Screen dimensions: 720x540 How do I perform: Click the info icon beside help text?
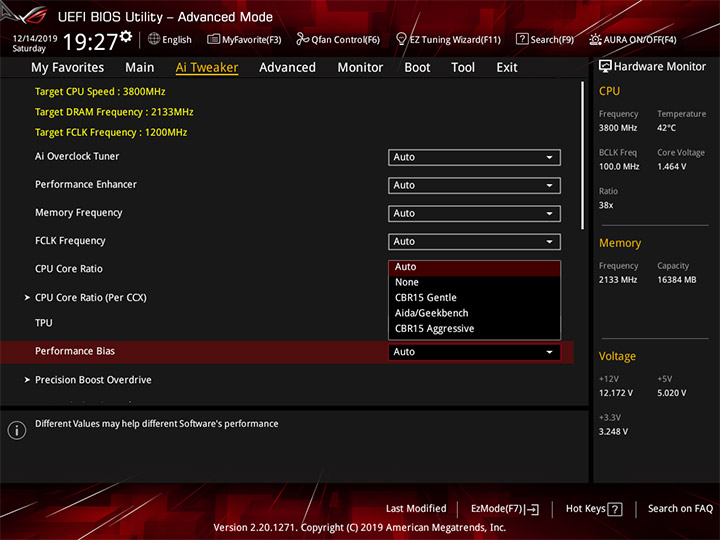point(17,430)
